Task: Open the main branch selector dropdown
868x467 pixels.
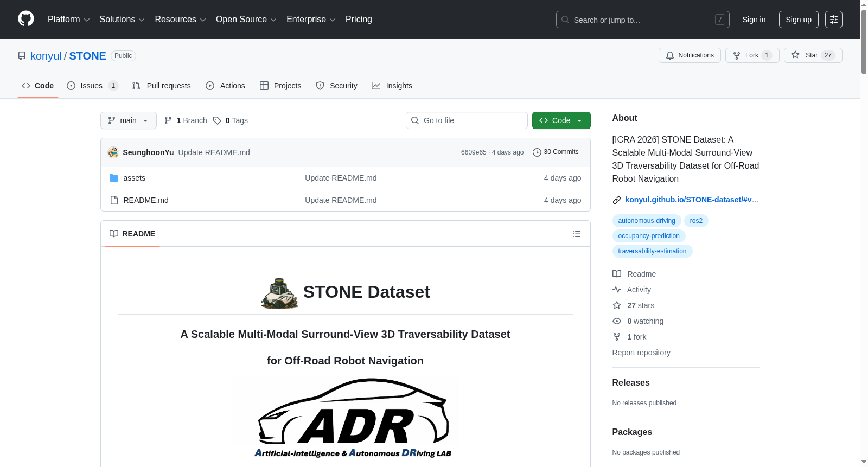Action: 129,120
